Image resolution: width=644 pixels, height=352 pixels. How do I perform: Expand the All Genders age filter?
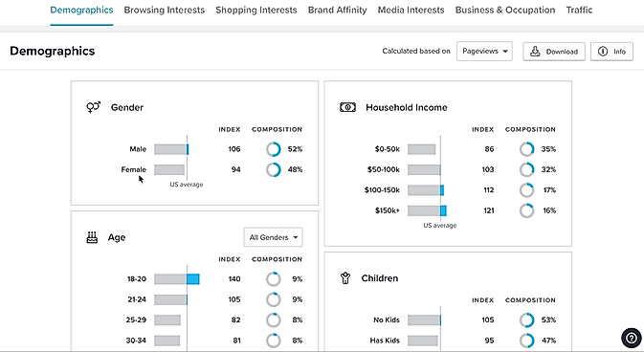pyautogui.click(x=273, y=237)
